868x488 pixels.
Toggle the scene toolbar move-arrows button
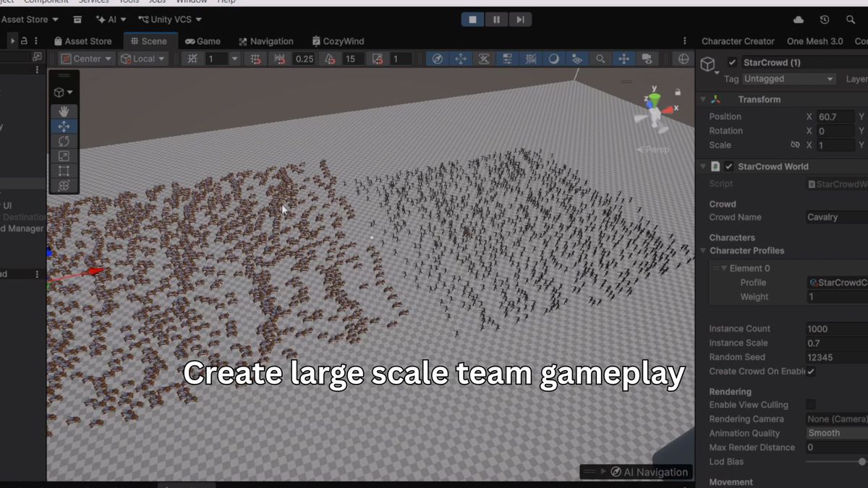pos(460,59)
